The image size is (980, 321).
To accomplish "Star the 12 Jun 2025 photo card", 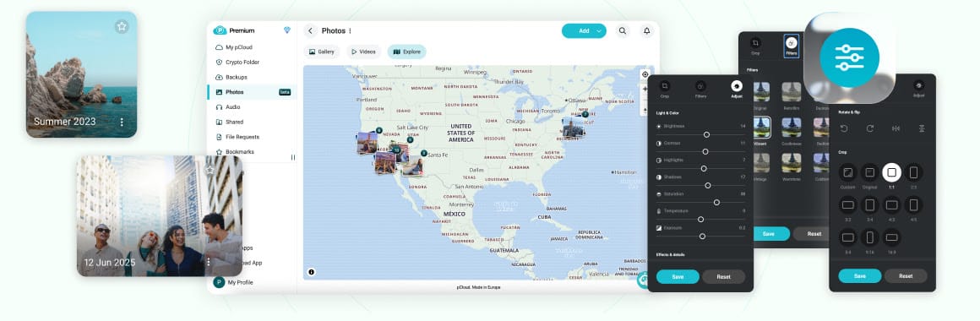I will [x=210, y=169].
